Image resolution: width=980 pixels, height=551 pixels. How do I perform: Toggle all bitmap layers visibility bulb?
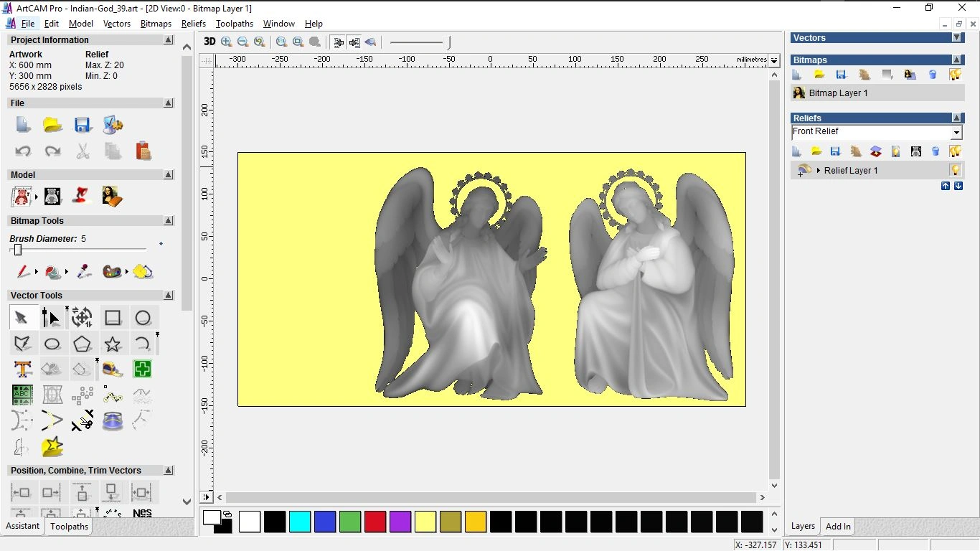(x=955, y=75)
